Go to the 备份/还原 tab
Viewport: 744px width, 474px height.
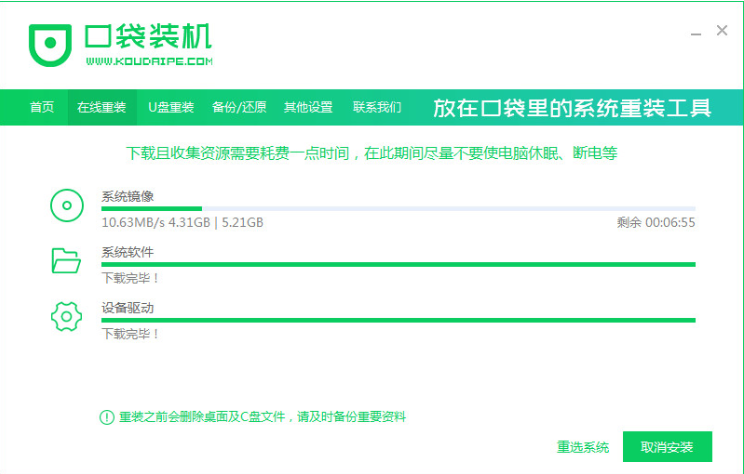pyautogui.click(x=239, y=107)
